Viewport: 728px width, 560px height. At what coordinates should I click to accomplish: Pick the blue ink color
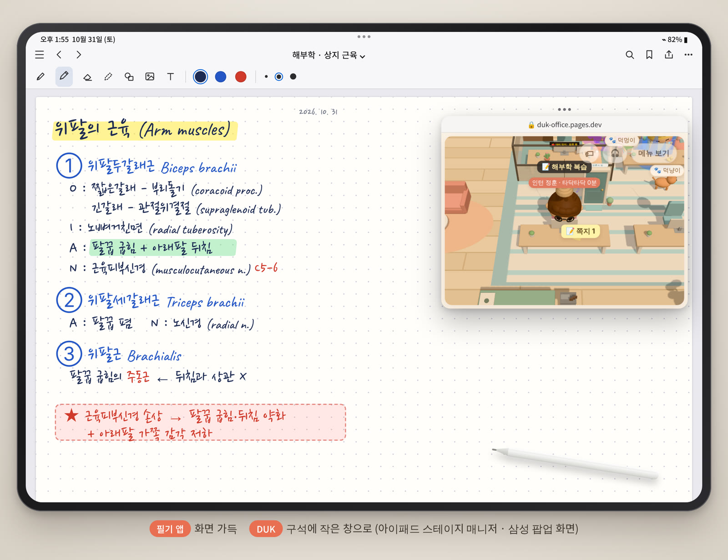(x=221, y=77)
